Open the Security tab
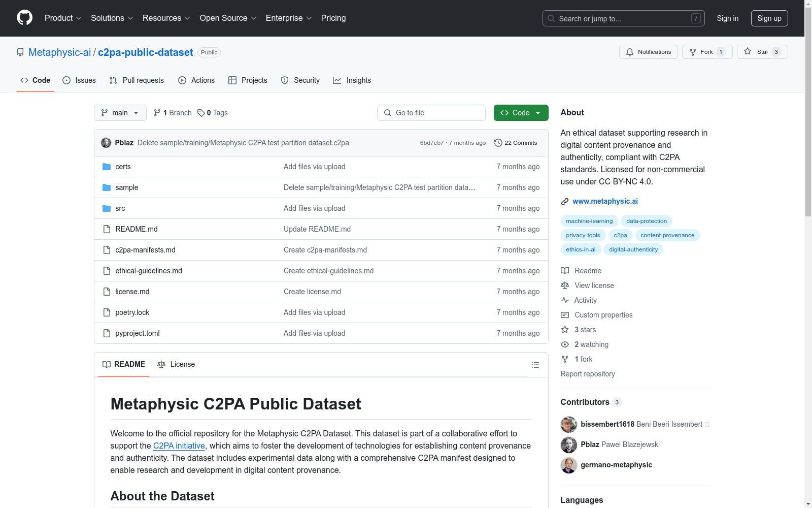Viewport: 812px width, 508px height. pos(300,80)
